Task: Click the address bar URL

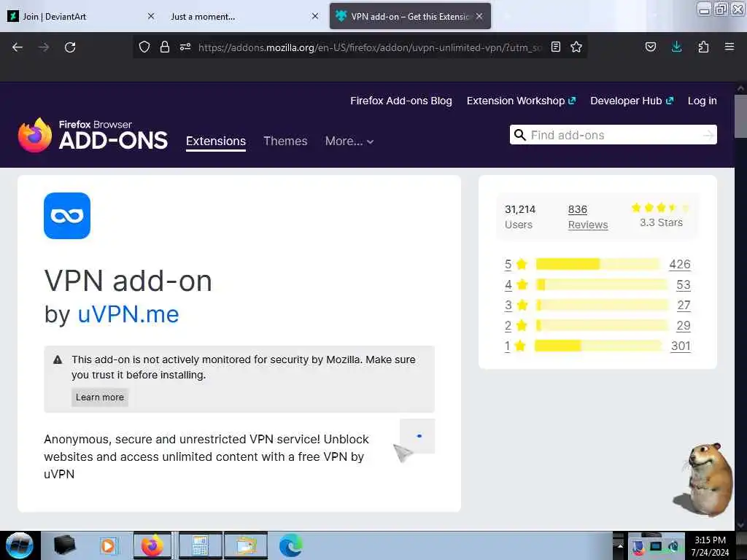Action: click(370, 47)
